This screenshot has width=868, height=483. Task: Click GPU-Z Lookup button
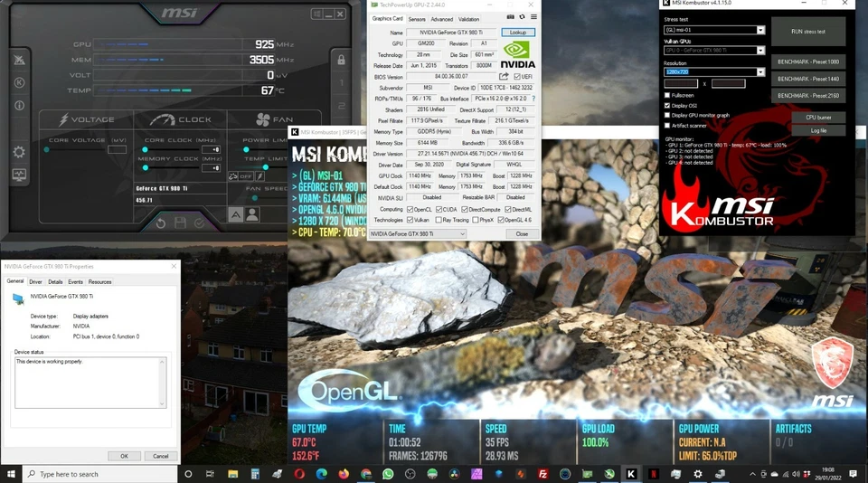[x=518, y=33]
